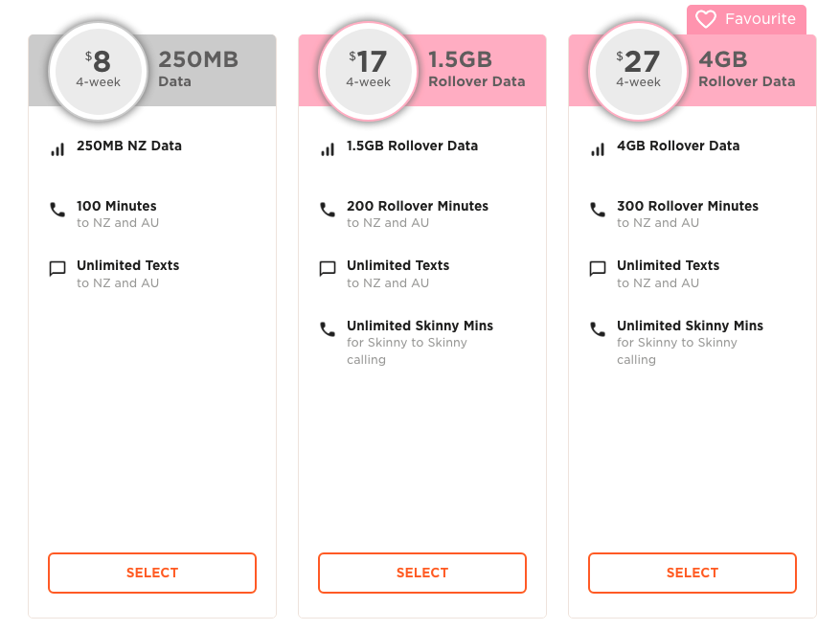The width and height of the screenshot is (840, 630).
Task: Click signal bars icon beside 4GB Rollover Data
Action: 598,149
